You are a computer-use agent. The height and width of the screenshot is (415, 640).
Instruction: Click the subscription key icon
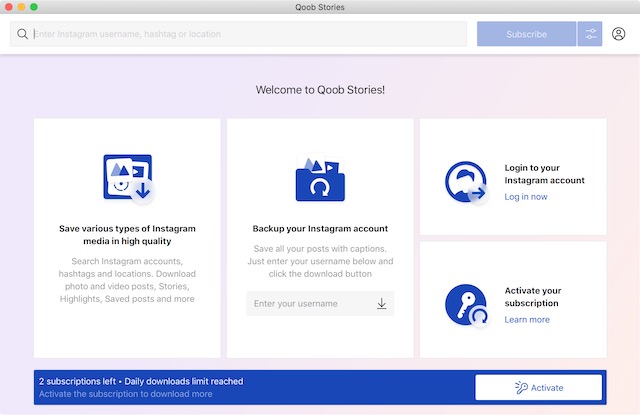(466, 305)
